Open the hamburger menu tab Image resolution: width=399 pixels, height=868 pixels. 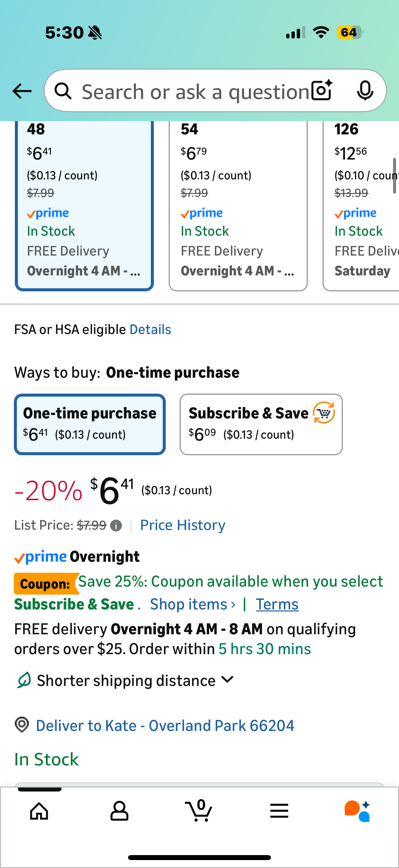tap(279, 811)
